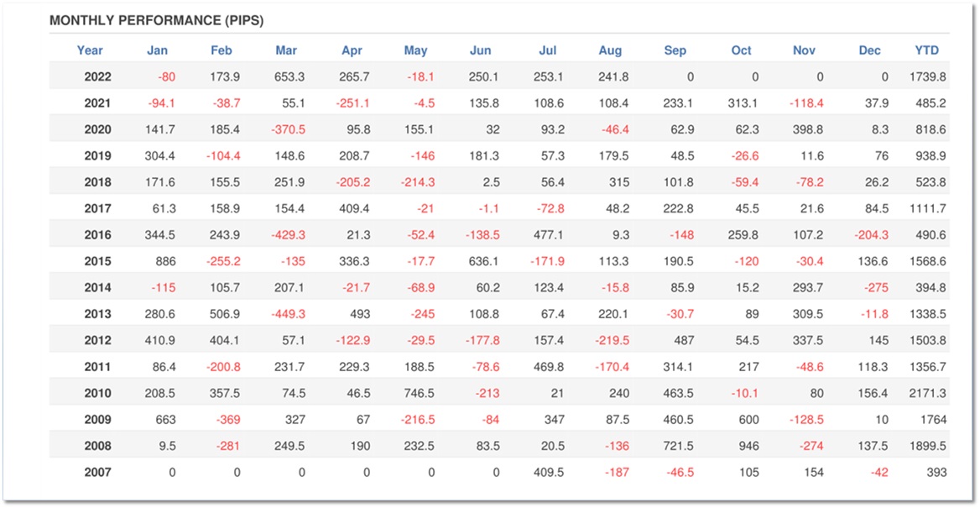This screenshot has width=980, height=508.
Task: Click the Year column header
Action: pyautogui.click(x=90, y=50)
